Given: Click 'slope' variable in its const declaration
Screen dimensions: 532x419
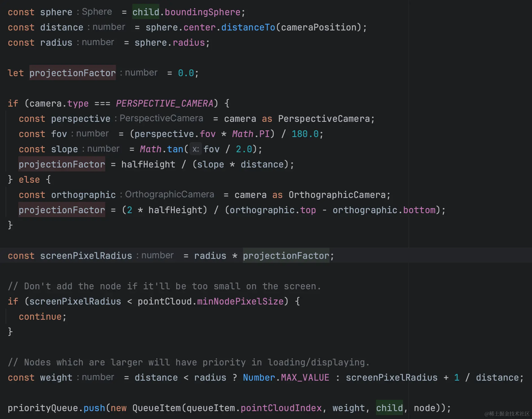Looking at the screenshot, I should [x=64, y=149].
